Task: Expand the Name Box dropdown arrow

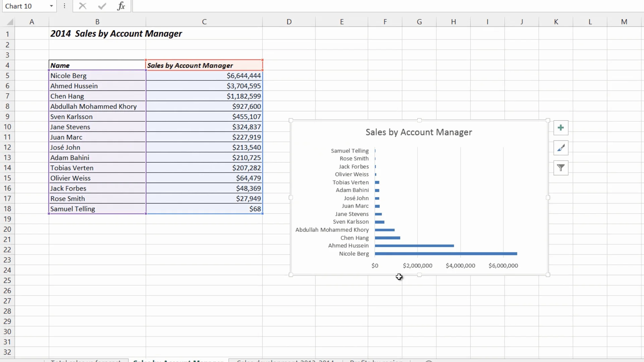Action: point(51,6)
